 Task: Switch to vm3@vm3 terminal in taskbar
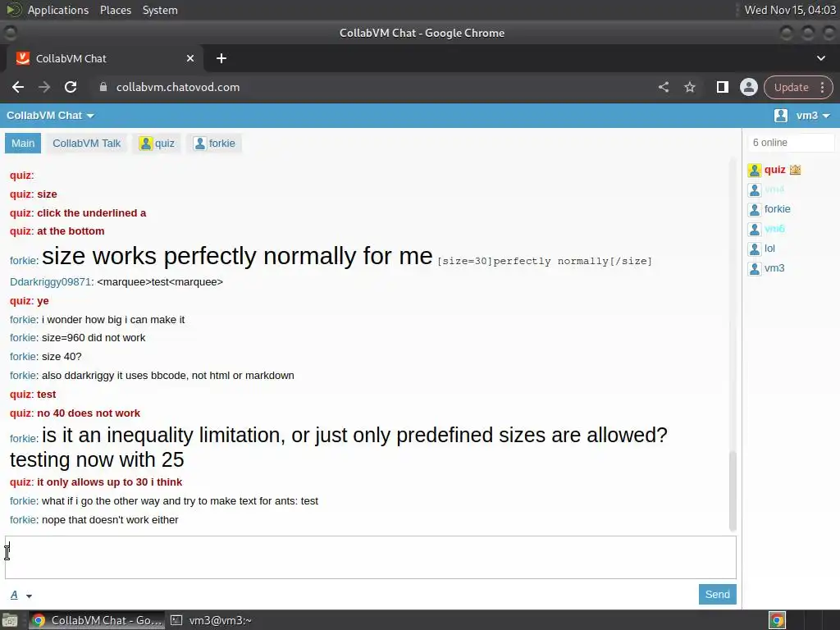tap(212, 620)
